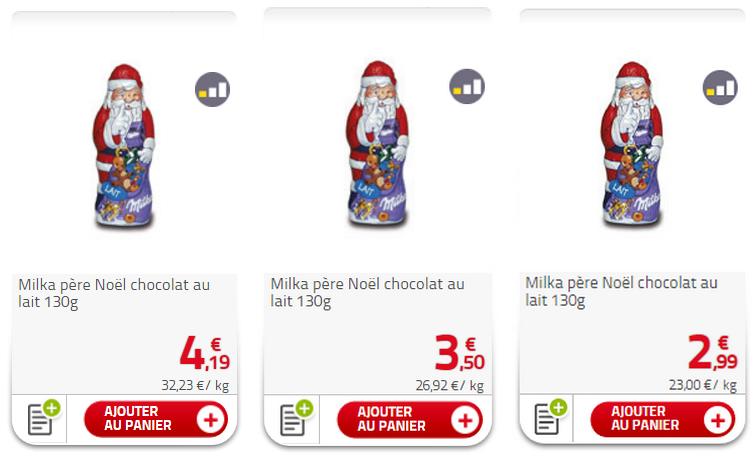Add the 3,50 € Milka Santa to cart

tap(410, 419)
